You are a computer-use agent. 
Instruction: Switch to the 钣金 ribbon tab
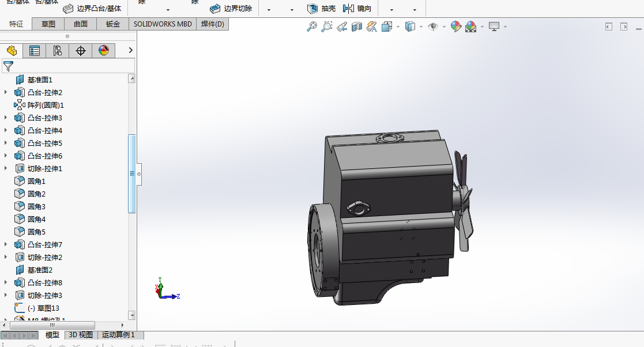(x=112, y=24)
